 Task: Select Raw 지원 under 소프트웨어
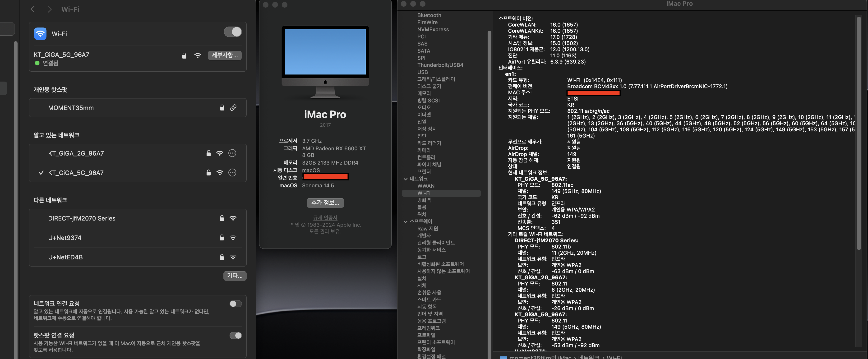tap(428, 229)
